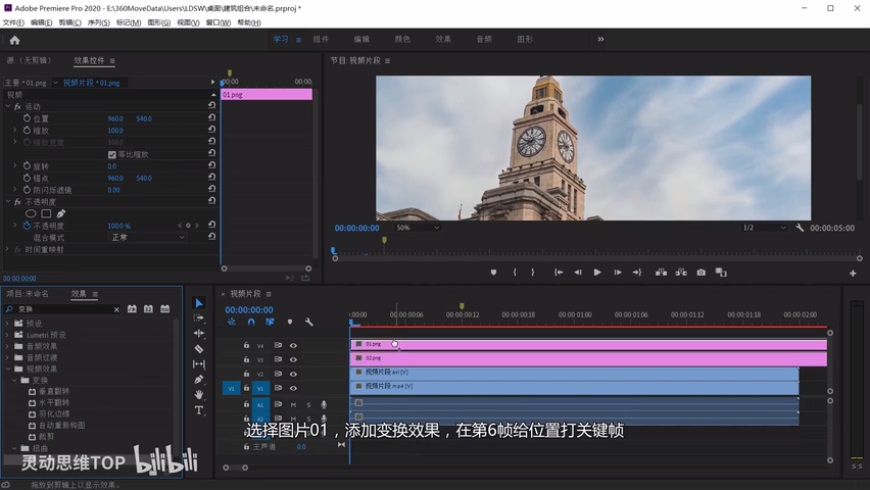Filter effects by YUV Effects icon
Viewport: 870px width, 490px height.
[x=165, y=309]
